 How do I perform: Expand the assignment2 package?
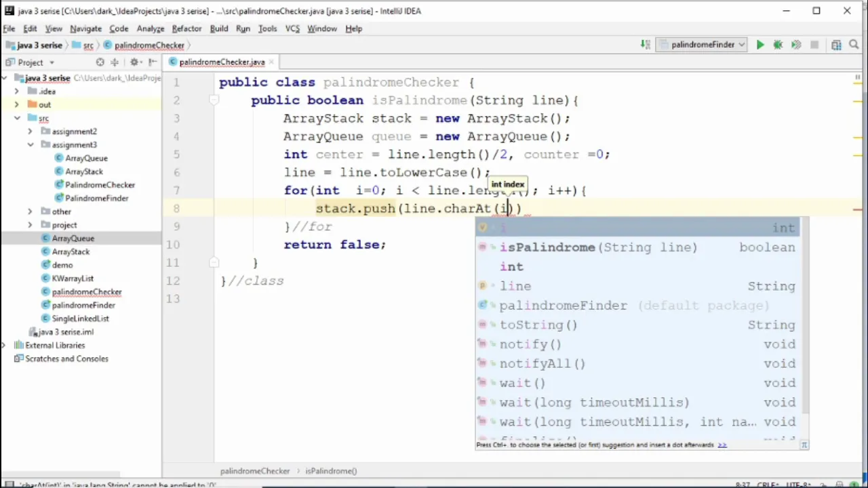(x=30, y=131)
